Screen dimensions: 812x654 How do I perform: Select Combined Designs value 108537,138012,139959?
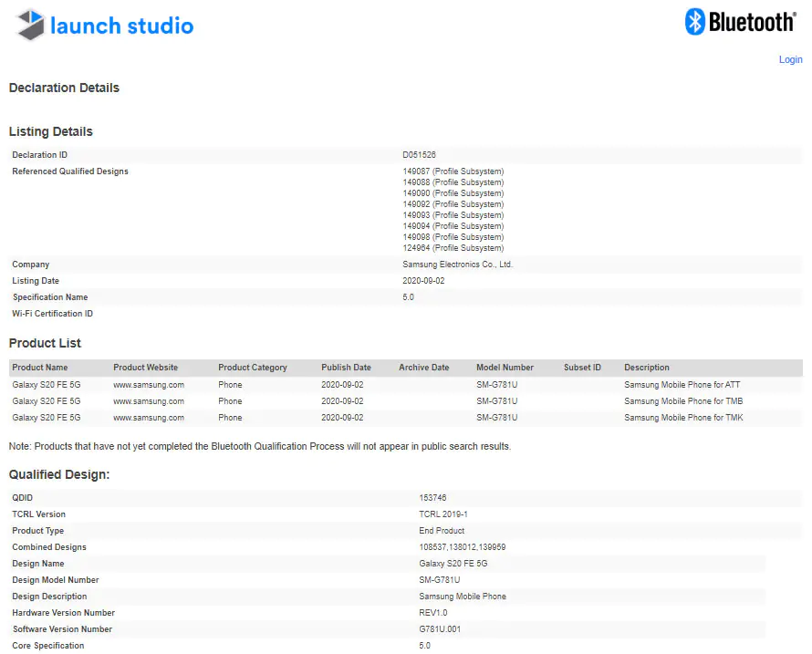(463, 546)
